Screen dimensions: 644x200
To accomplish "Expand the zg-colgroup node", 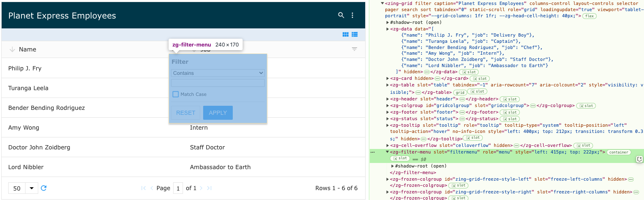I will click(x=387, y=106).
